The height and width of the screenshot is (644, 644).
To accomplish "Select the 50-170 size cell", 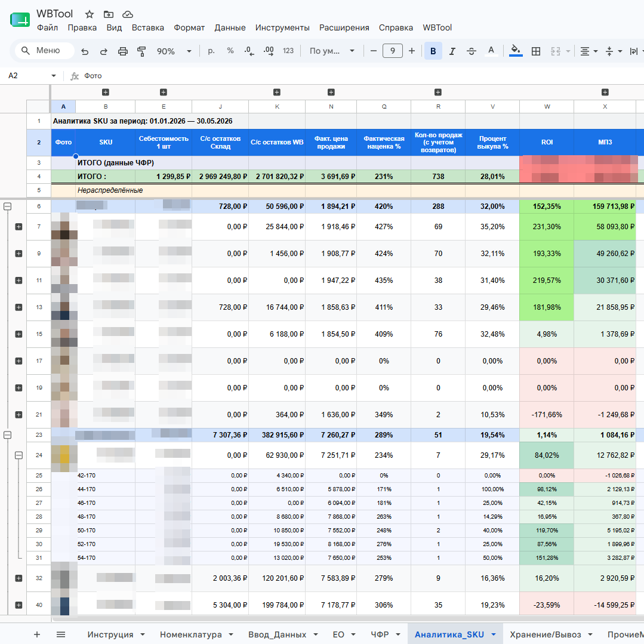I will click(105, 530).
